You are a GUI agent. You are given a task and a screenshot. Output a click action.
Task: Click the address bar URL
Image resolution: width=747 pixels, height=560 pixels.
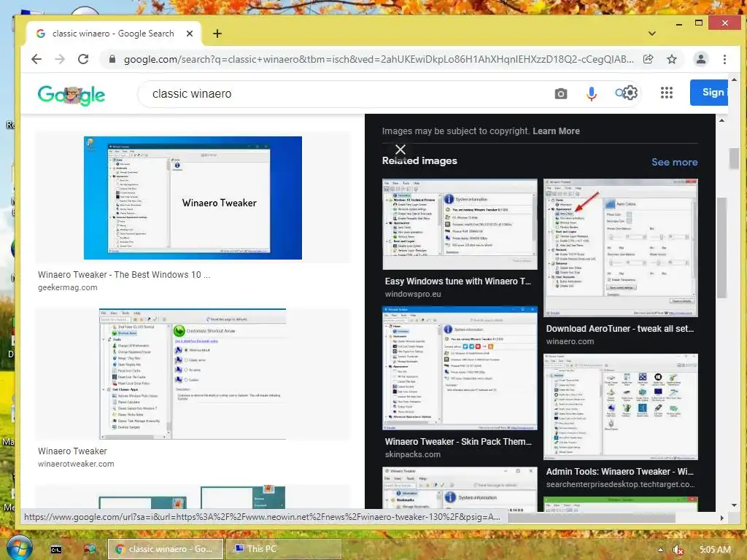[379, 59]
